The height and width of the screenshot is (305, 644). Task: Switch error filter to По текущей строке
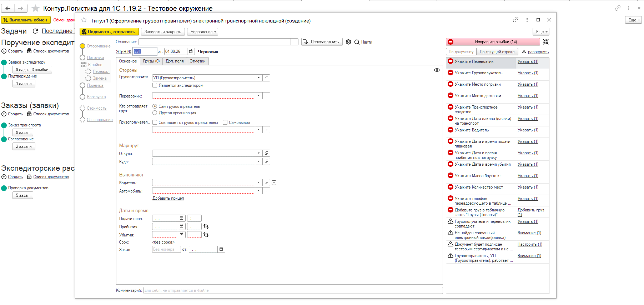coord(497,52)
